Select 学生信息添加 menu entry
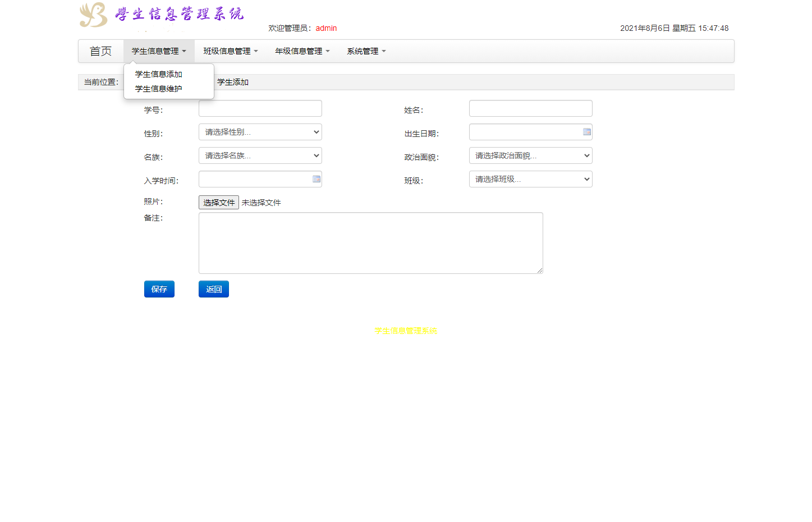 [159, 74]
